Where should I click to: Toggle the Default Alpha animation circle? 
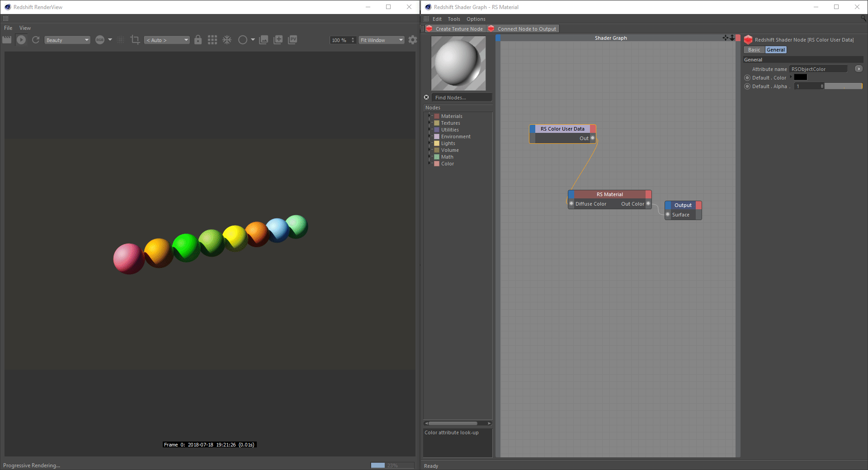coord(747,86)
